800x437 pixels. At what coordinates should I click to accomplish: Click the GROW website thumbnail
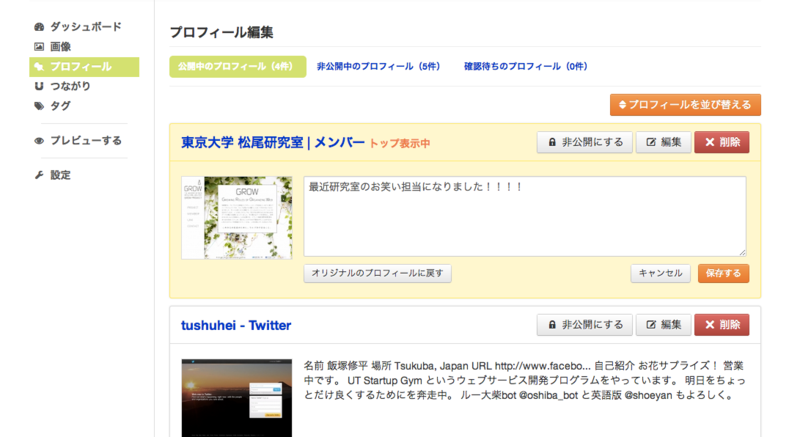[x=237, y=218]
